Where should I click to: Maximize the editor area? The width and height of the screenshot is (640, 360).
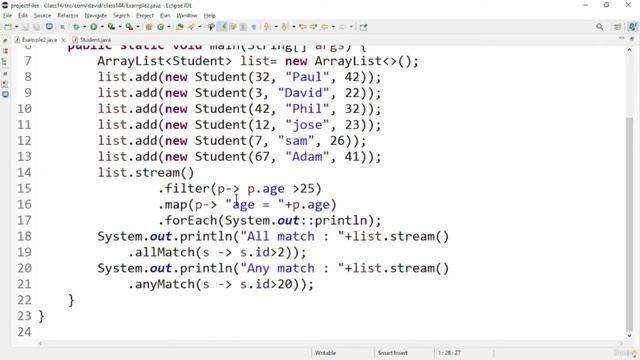click(632, 38)
